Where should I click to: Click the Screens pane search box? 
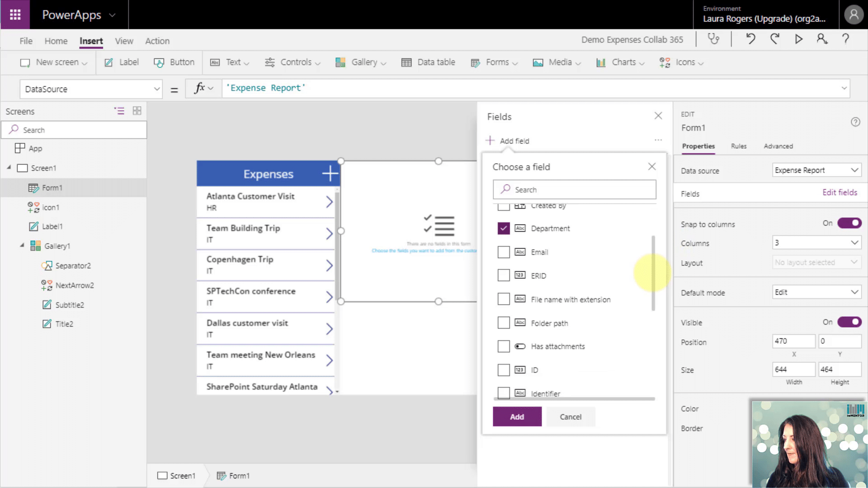point(74,130)
